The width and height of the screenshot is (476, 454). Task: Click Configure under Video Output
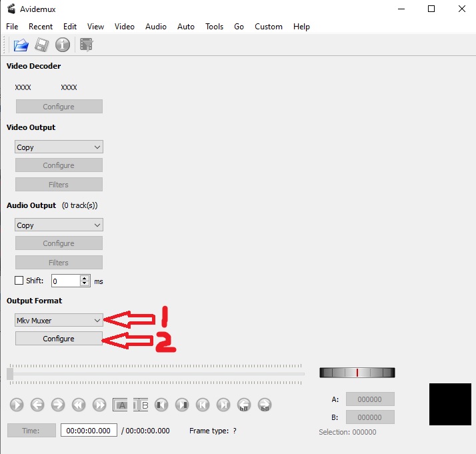coord(59,165)
